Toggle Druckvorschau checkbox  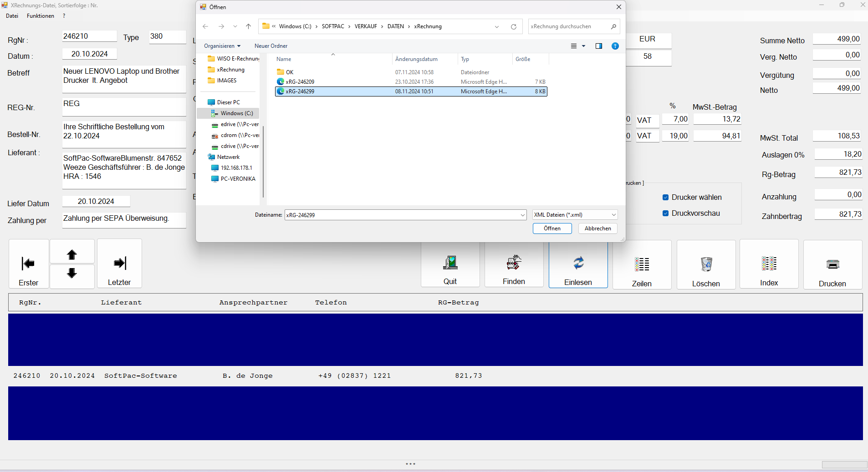666,213
